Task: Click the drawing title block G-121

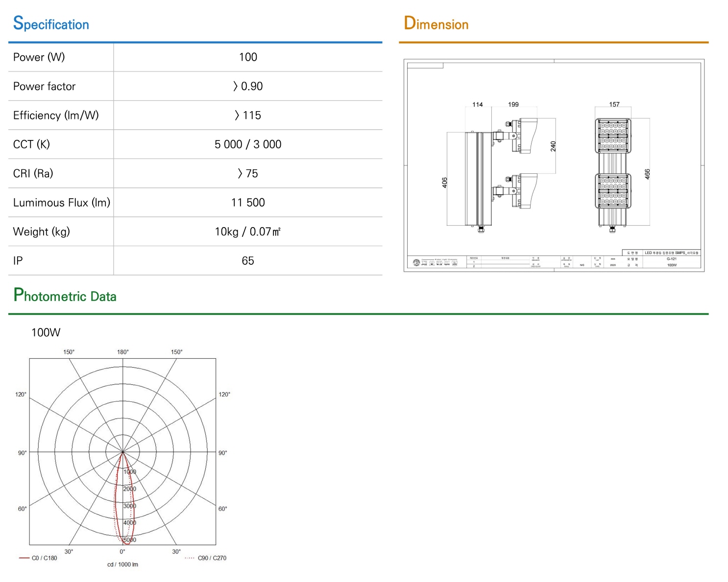Action: tap(672, 259)
